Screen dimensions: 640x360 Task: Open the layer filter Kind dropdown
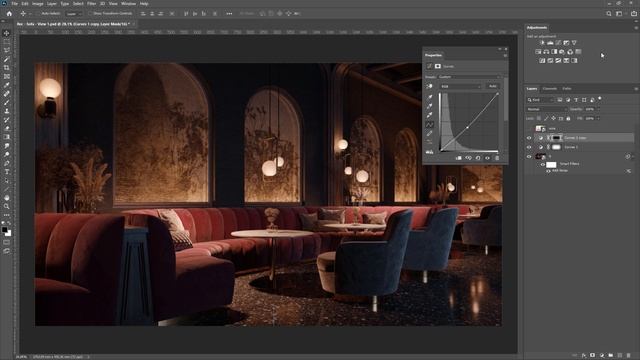tap(540, 100)
